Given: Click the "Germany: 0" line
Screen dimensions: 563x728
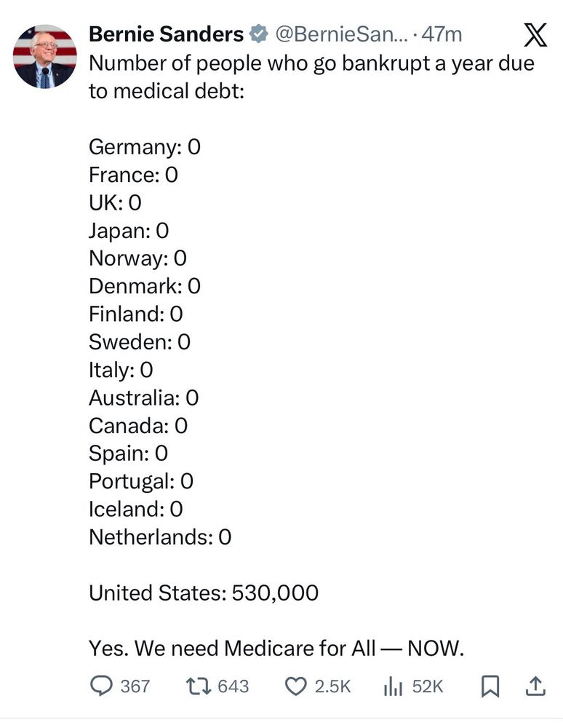Looking at the screenshot, I should 144,147.
